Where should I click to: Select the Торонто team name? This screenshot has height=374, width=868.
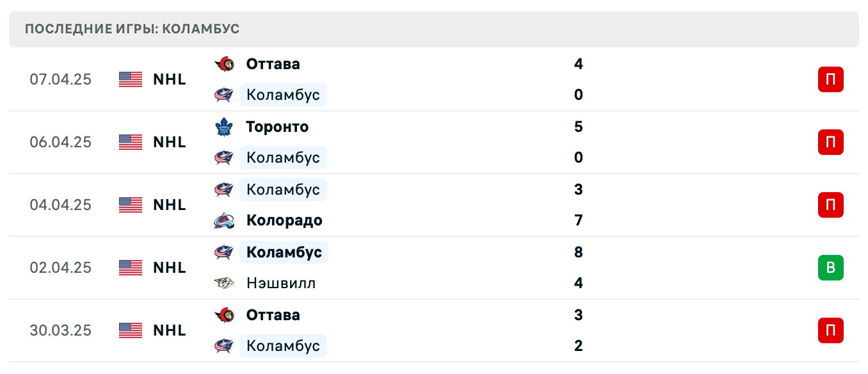(x=277, y=126)
